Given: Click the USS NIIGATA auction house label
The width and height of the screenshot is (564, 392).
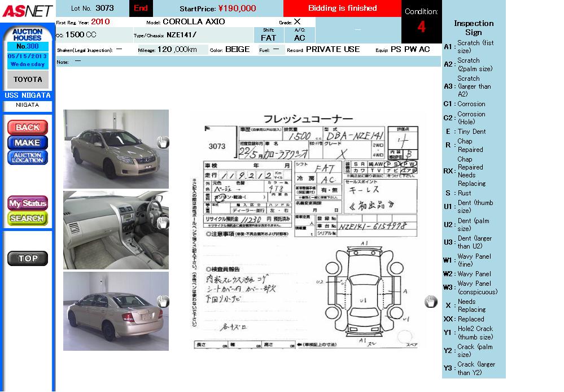Looking at the screenshot, I should (x=28, y=95).
